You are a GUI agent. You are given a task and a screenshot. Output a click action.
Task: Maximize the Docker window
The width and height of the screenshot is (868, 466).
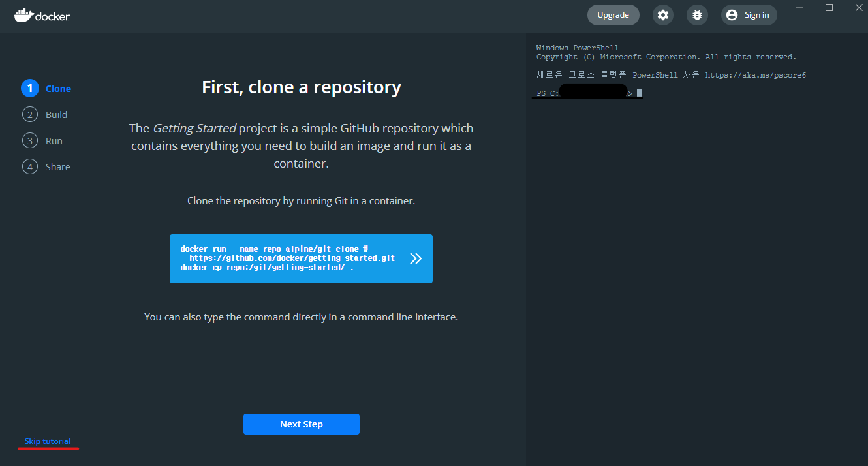pyautogui.click(x=829, y=7)
